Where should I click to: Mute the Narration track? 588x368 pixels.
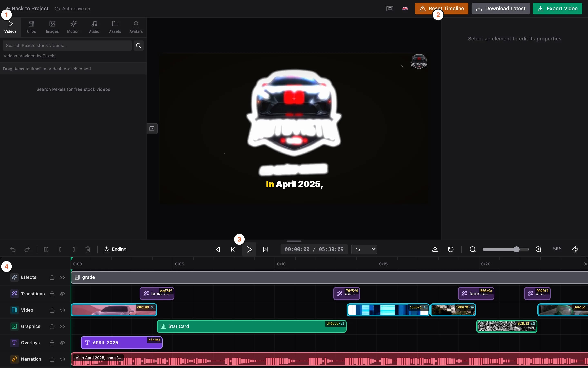click(62, 359)
